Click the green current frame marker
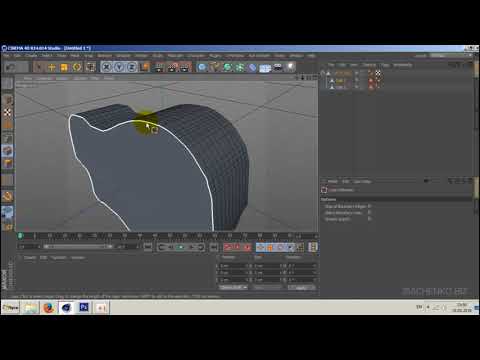480x360 pixels. tap(20, 236)
